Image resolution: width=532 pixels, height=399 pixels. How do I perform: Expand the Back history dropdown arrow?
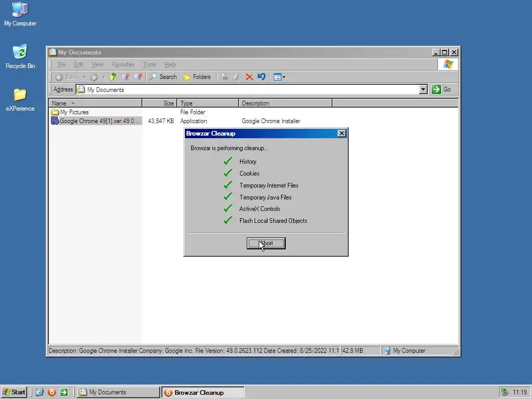85,77
